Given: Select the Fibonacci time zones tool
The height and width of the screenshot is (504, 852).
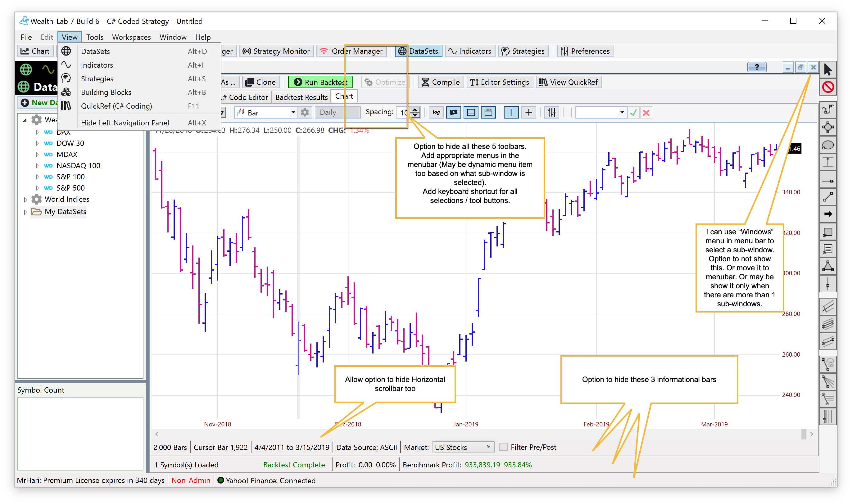Looking at the screenshot, I should tap(827, 416).
